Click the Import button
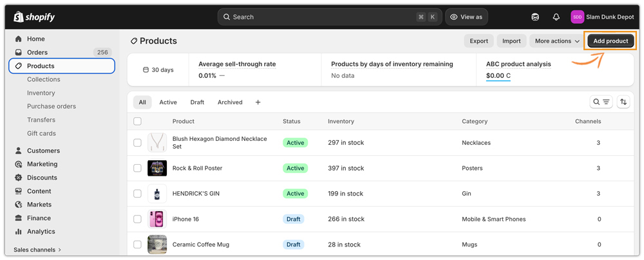Image resolution: width=644 pixels, height=260 pixels. coord(511,41)
